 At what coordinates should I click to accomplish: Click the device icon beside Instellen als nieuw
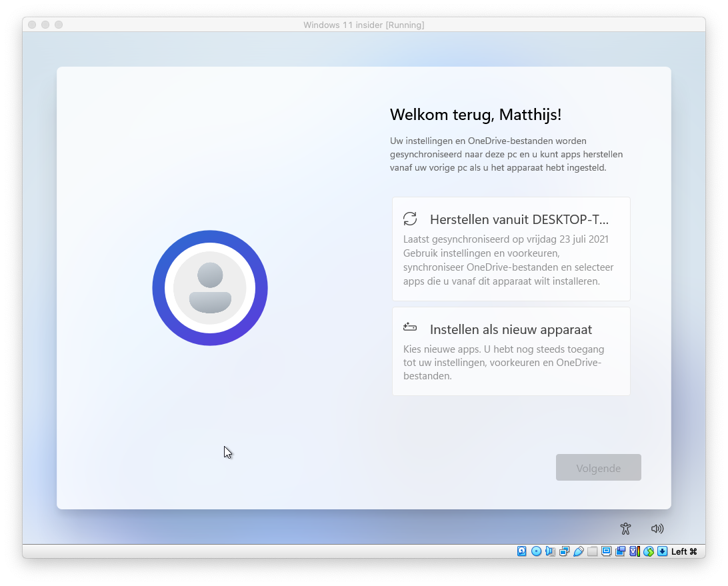(x=410, y=327)
